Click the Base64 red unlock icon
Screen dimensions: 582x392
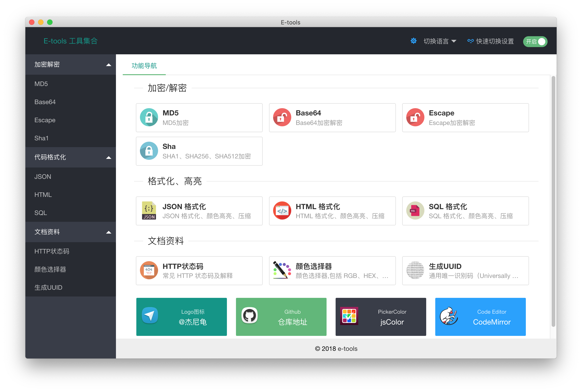(x=282, y=117)
